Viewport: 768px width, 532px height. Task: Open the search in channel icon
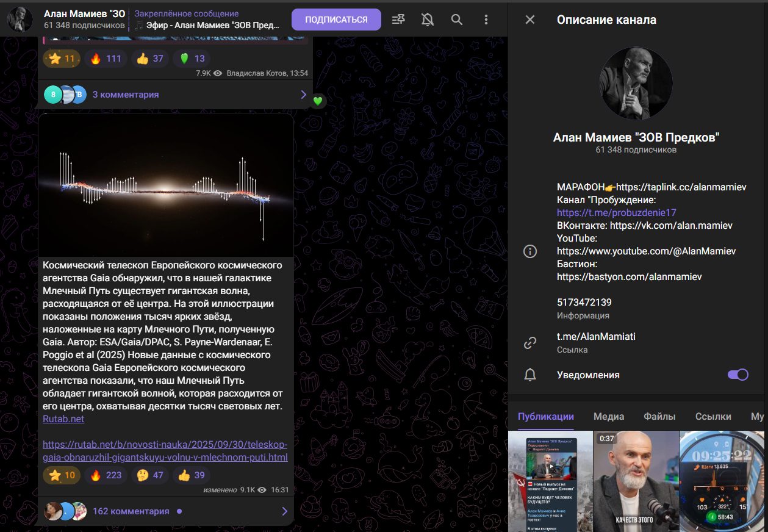(x=456, y=20)
